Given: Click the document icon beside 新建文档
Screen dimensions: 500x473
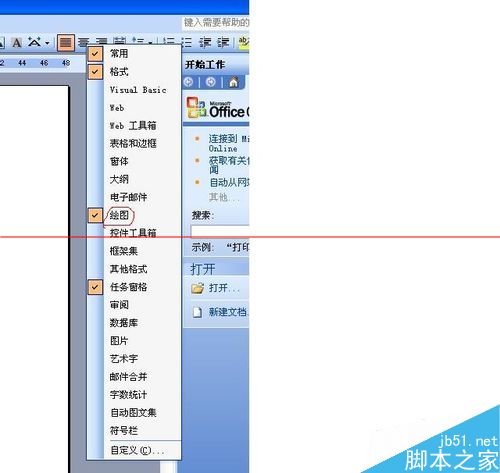Looking at the screenshot, I should tap(197, 312).
